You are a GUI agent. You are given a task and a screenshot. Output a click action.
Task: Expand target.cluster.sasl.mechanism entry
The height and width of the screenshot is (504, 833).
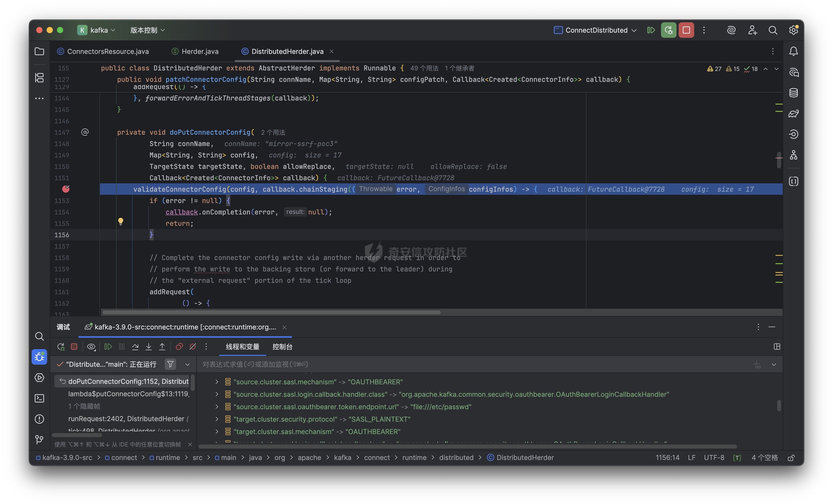pyautogui.click(x=217, y=432)
